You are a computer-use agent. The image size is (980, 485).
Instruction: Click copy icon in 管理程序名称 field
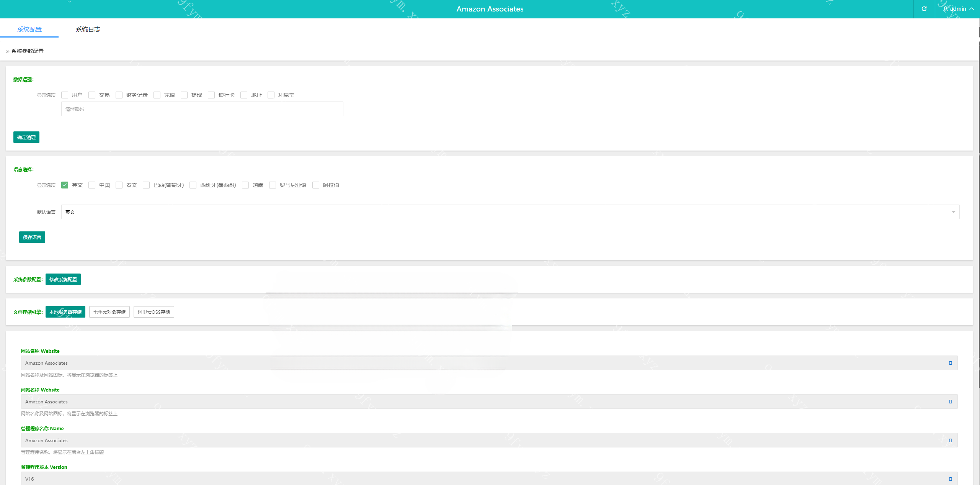click(951, 440)
